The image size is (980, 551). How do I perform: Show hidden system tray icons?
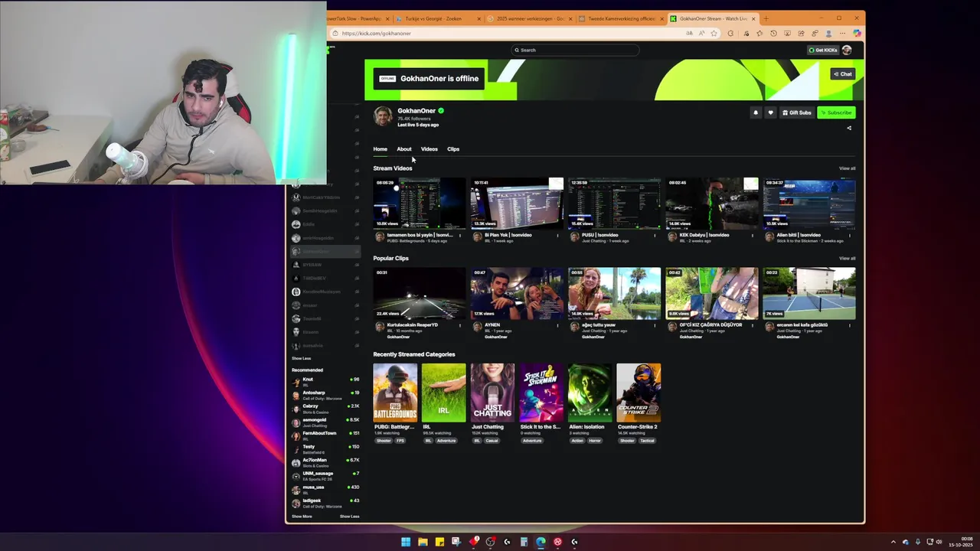click(893, 542)
